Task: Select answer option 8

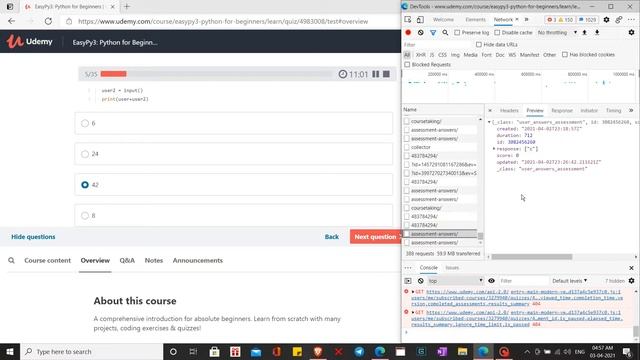Action: point(234,215)
